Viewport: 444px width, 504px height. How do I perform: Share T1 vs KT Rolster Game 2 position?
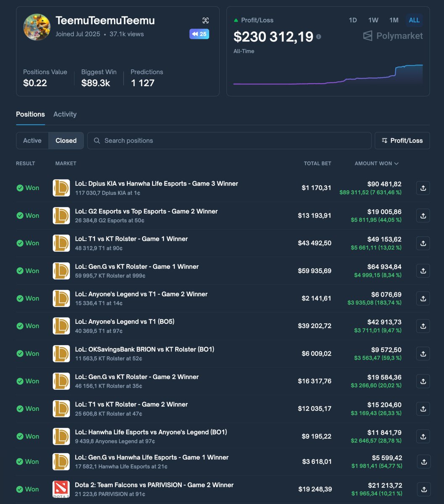pos(423,409)
